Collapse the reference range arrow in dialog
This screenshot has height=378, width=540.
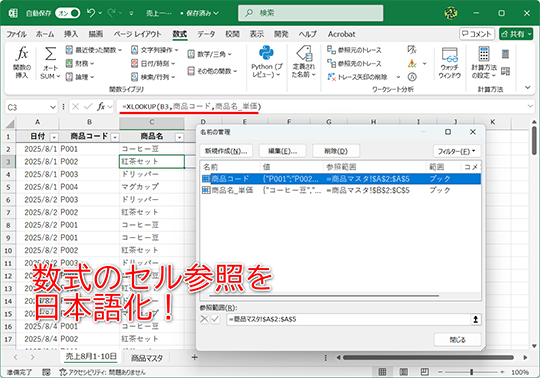coord(475,319)
